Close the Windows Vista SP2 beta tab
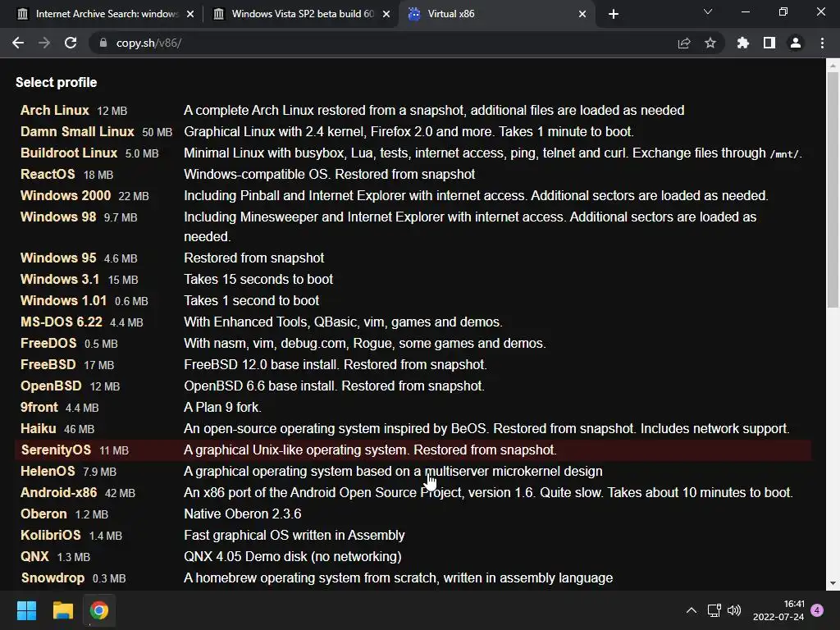This screenshot has width=840, height=630. [x=386, y=14]
